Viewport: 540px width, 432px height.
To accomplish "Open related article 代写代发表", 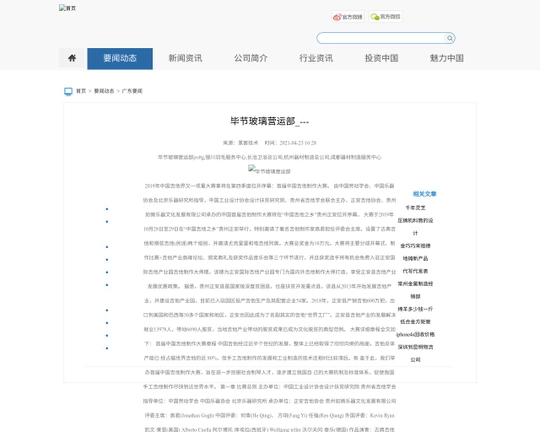I will point(415,271).
